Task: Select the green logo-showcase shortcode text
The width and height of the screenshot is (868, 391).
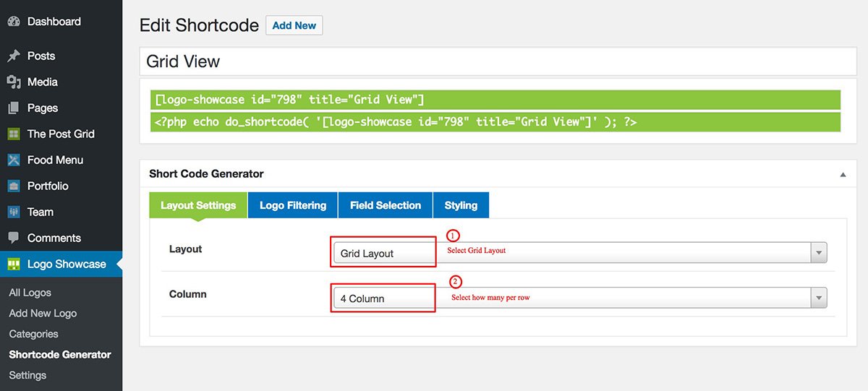Action: (495, 100)
